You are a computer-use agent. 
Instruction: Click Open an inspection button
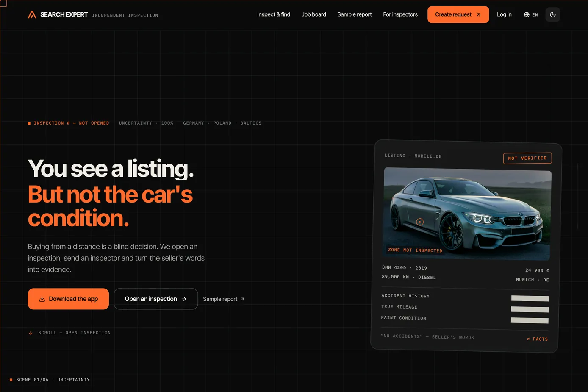coord(156,299)
